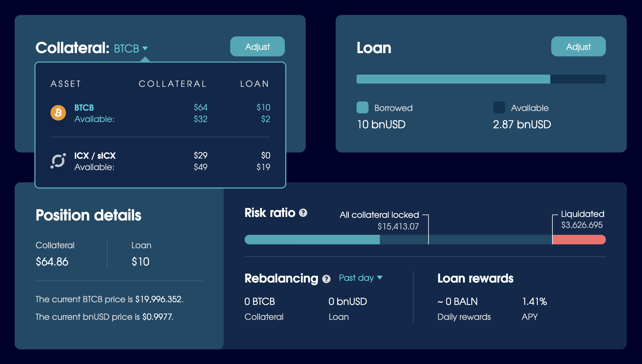
Task: Select the BTCB asset row
Action: point(160,113)
